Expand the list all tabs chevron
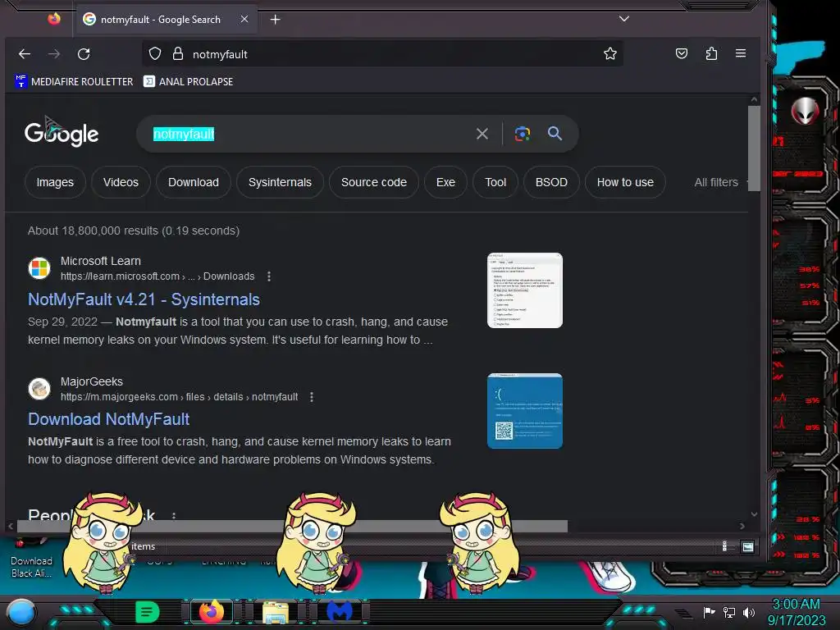The height and width of the screenshot is (630, 840). [x=623, y=19]
